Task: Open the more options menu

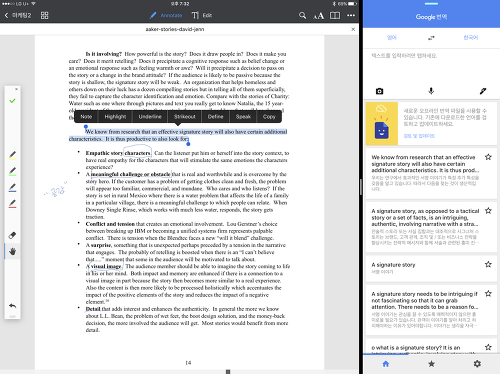Action: coord(351,15)
